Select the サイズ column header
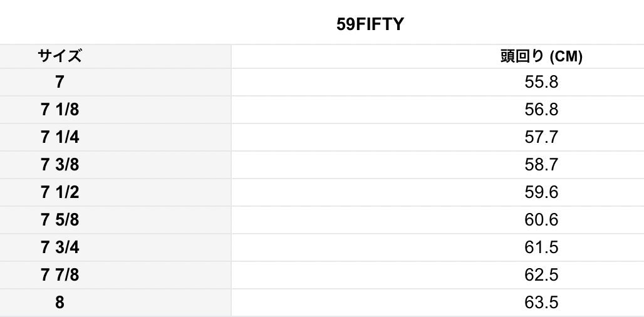 (60, 56)
